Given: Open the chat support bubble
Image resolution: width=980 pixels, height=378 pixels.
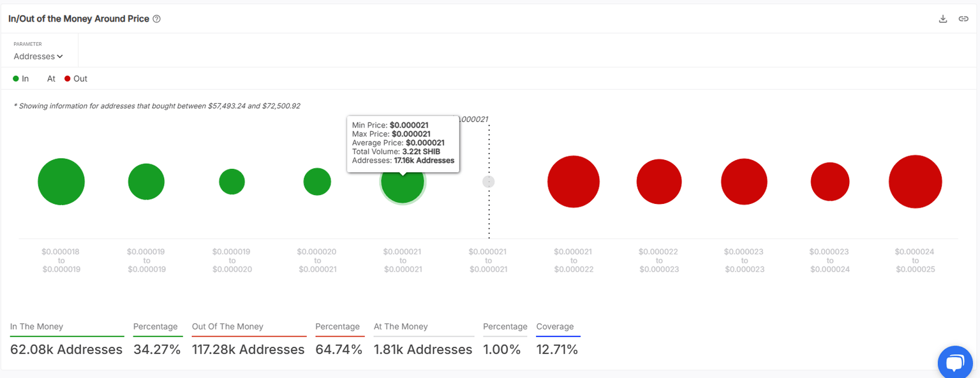Looking at the screenshot, I should pyautogui.click(x=954, y=363).
